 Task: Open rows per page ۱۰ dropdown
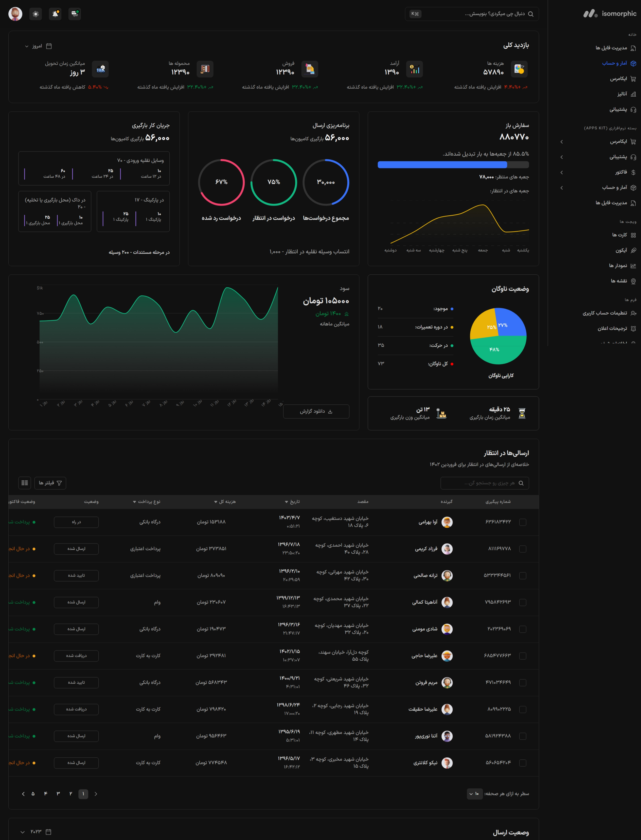(474, 793)
